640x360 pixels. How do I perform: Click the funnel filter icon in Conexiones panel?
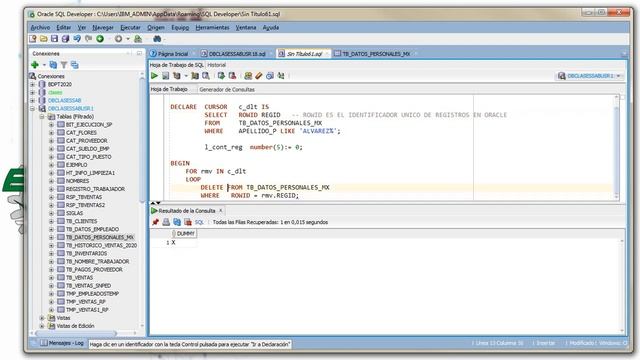[64, 64]
